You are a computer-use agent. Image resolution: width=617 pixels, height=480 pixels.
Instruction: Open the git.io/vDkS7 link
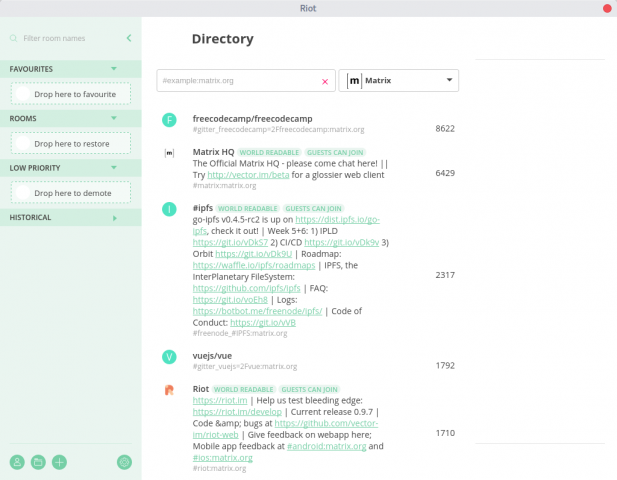point(230,242)
